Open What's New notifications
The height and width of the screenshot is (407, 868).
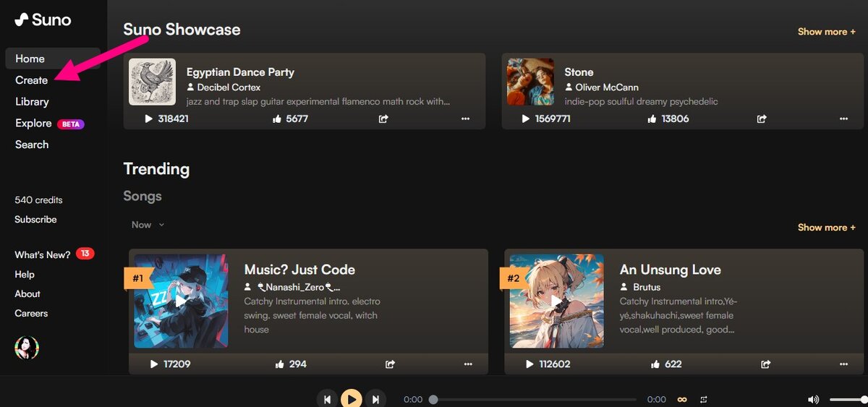pos(54,254)
